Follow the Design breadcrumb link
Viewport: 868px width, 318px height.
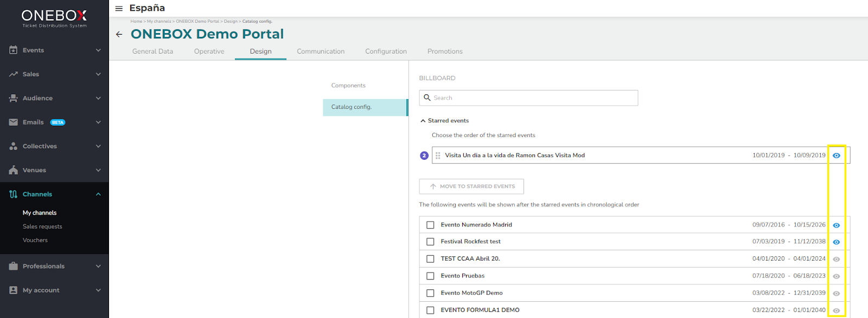click(231, 22)
